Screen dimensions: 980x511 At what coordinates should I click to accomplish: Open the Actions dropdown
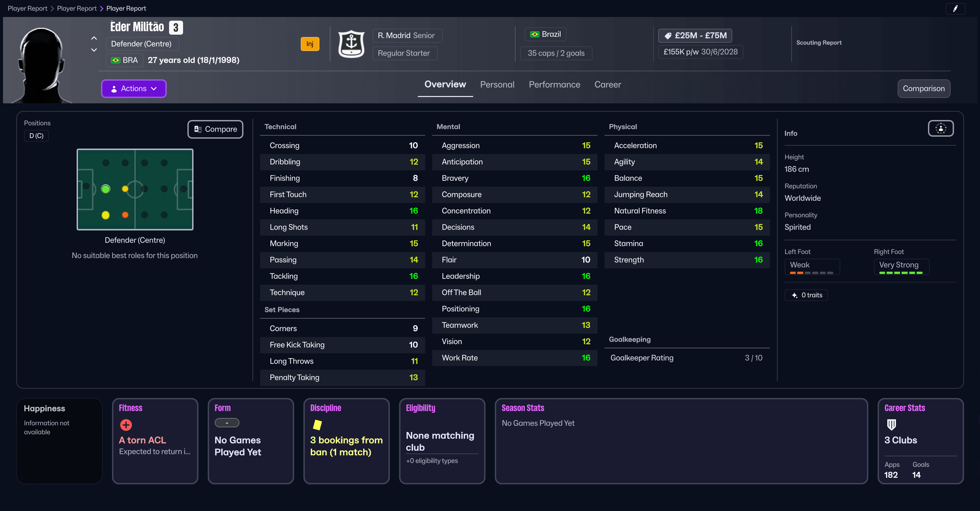tap(133, 88)
